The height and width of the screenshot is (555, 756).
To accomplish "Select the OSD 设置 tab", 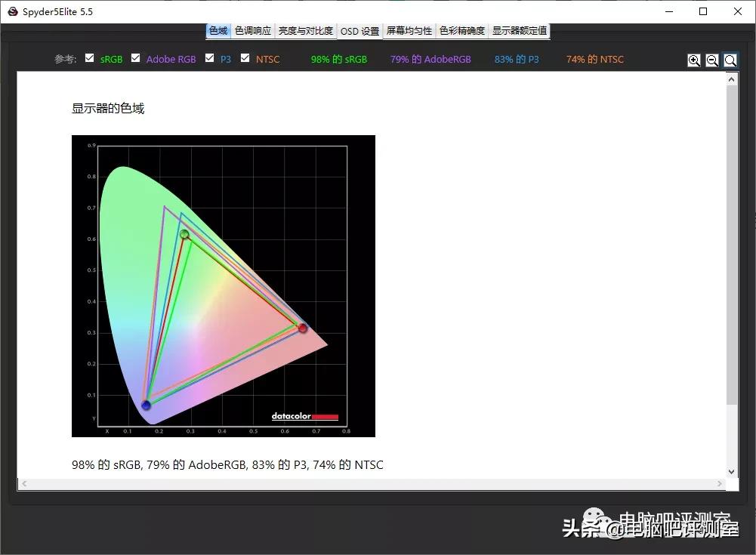I will [359, 30].
